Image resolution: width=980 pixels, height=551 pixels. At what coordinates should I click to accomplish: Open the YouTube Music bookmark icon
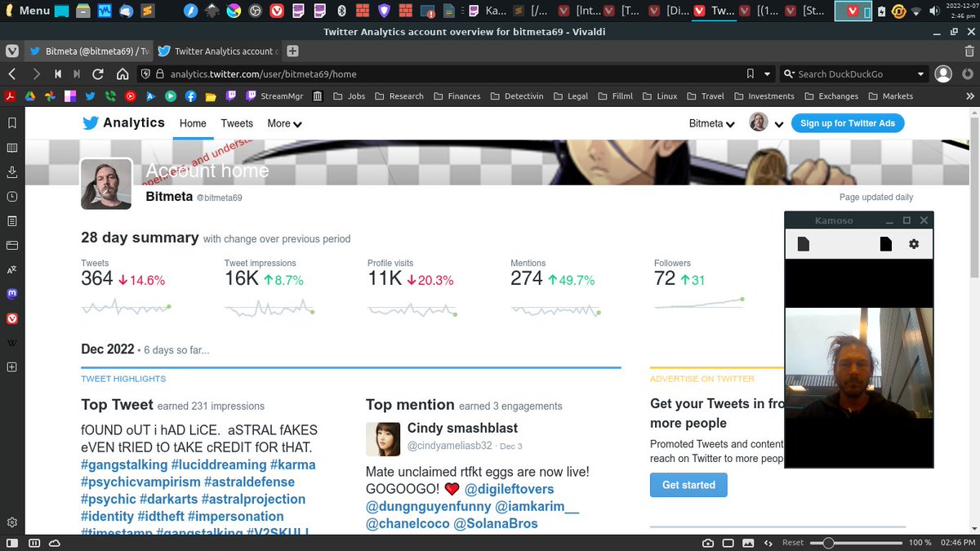click(130, 96)
